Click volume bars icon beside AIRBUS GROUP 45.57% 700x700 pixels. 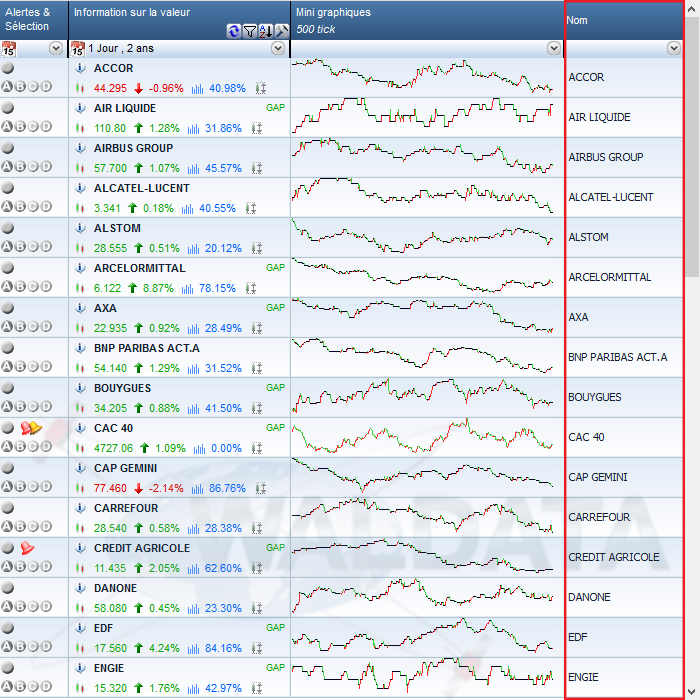pyautogui.click(x=193, y=169)
